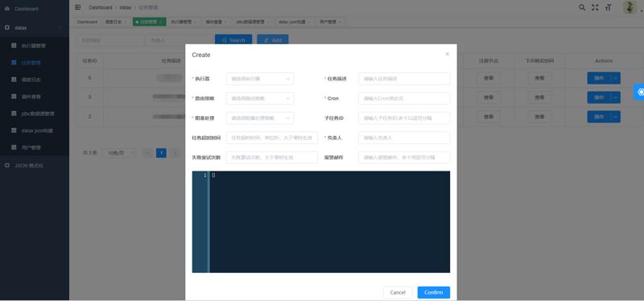Screen dimensions: 644x301
Task: Click the next page arrow
Action: pyautogui.click(x=175, y=153)
